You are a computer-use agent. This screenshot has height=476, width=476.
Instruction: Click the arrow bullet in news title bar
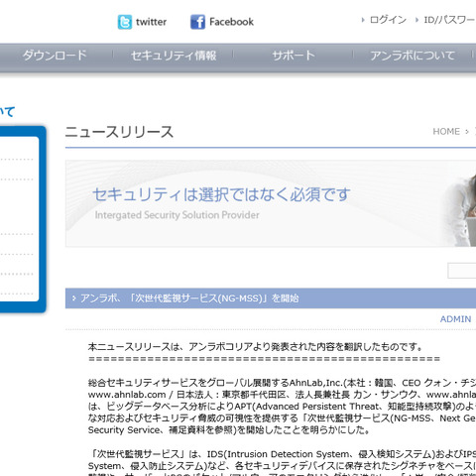(x=74, y=298)
